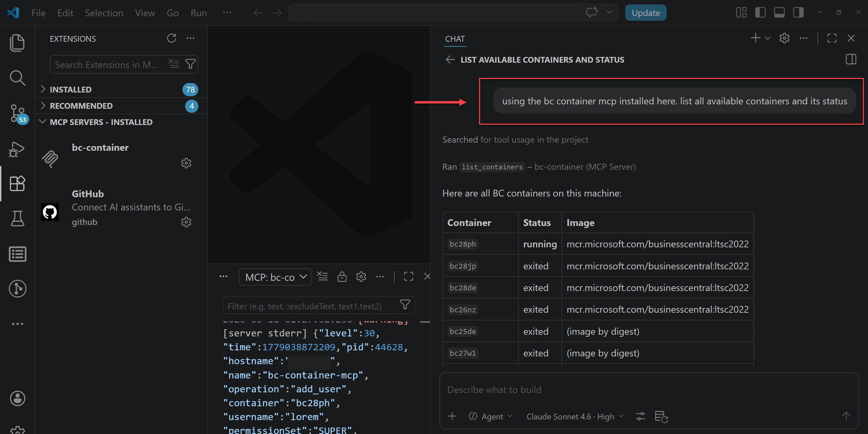Add context with plus in chat input
The width and height of the screenshot is (868, 434).
[x=452, y=416]
